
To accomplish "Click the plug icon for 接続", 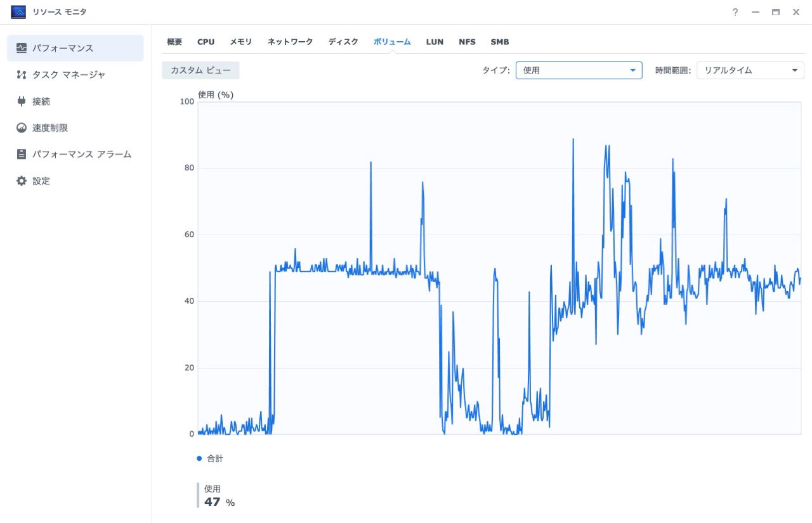I will (x=22, y=101).
